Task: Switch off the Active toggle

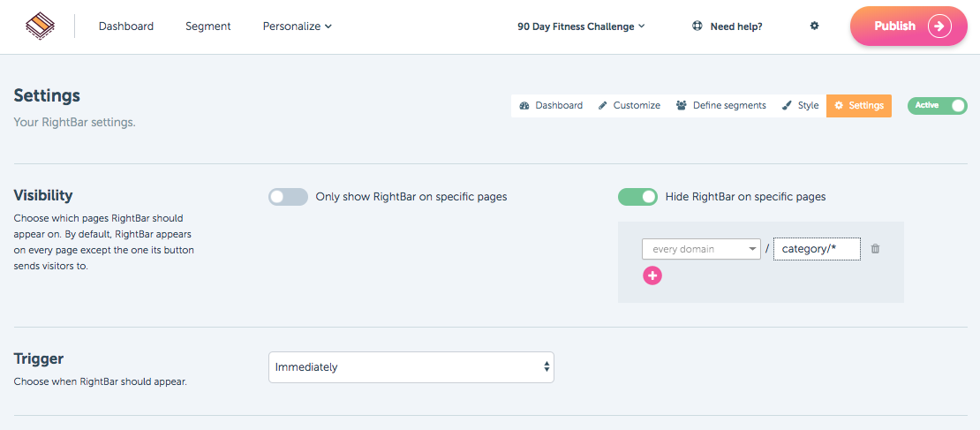Action: 937,106
